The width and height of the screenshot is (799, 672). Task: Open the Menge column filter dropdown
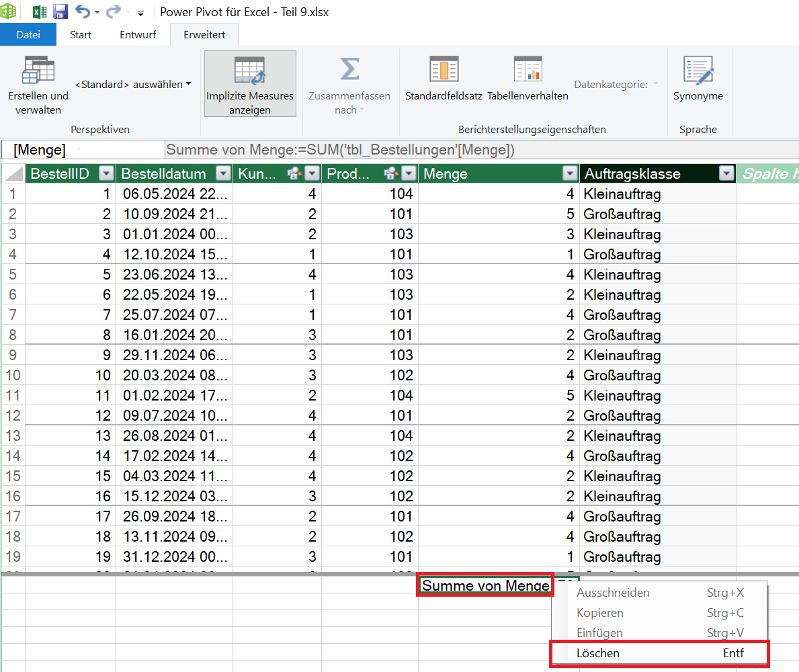tap(570, 174)
